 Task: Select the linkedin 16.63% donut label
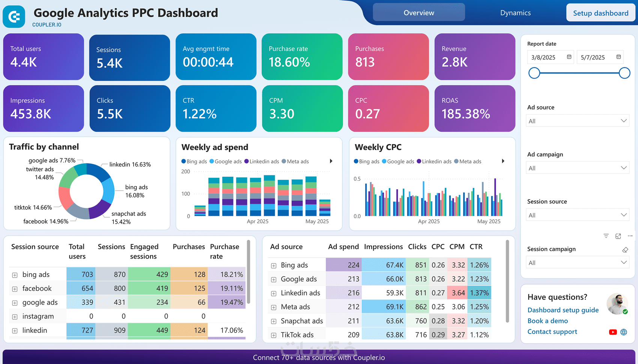pyautogui.click(x=130, y=164)
